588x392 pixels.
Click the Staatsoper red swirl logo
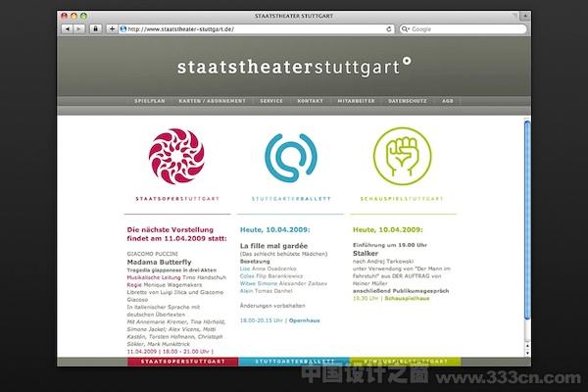pyautogui.click(x=176, y=157)
